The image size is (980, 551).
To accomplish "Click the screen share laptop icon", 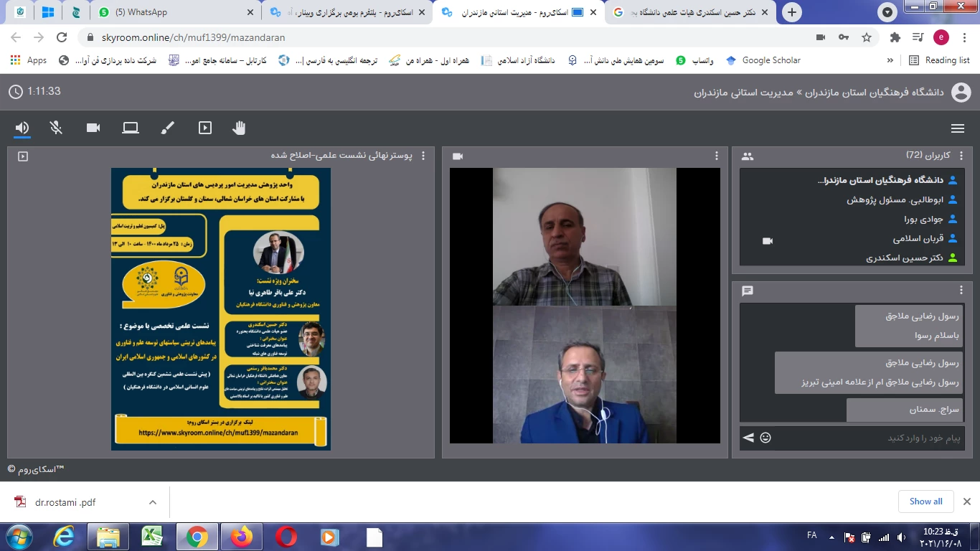I will point(130,128).
